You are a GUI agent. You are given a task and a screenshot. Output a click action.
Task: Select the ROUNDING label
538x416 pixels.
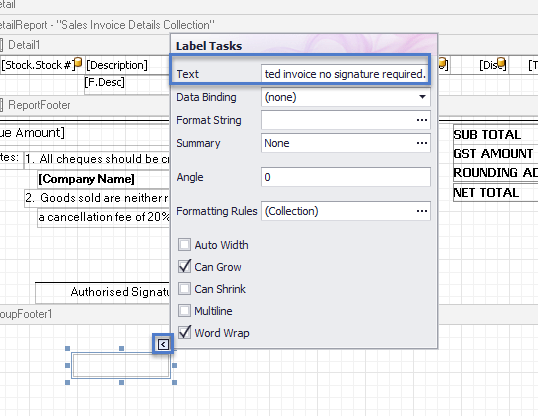[x=495, y=173]
